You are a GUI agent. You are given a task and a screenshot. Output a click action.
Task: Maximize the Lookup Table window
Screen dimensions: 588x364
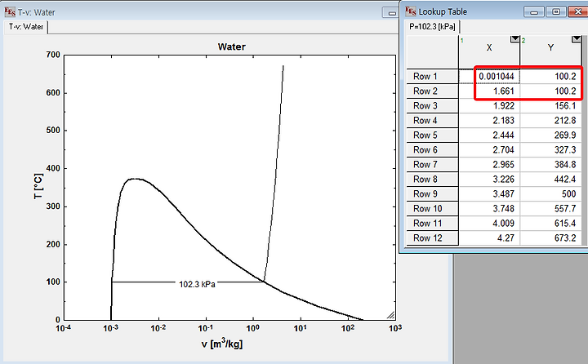click(x=556, y=12)
